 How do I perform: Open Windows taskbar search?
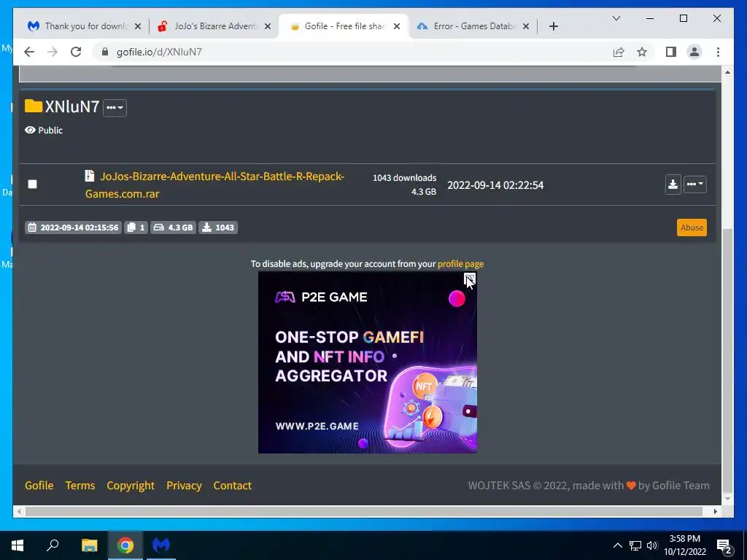[53, 545]
